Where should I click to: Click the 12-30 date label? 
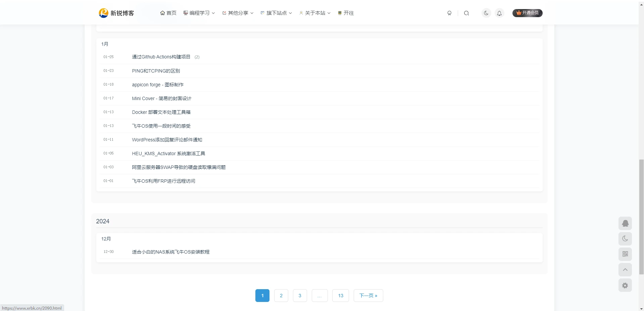coord(108,252)
